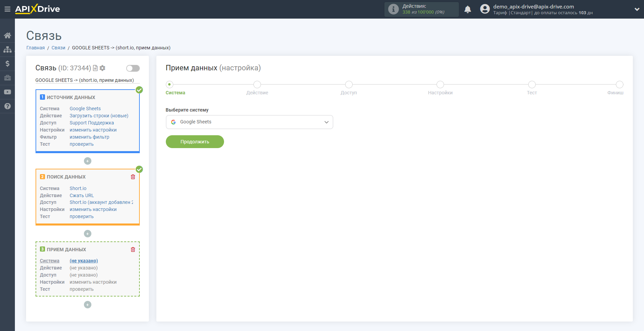
Task: Click изменить фильтр link
Action: tap(89, 137)
